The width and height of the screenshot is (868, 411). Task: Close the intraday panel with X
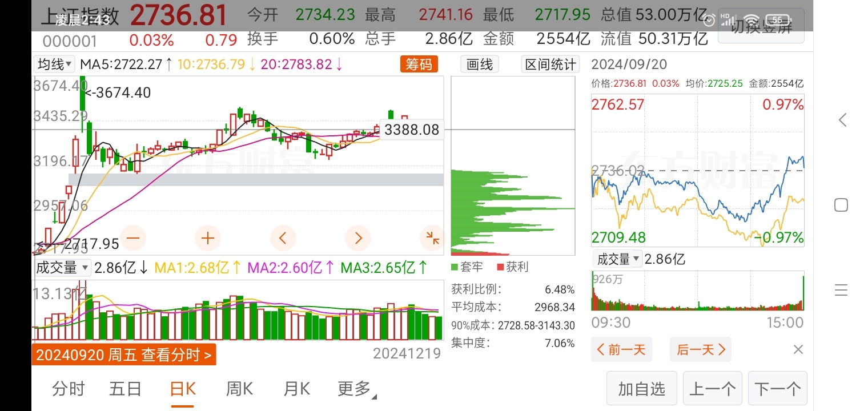point(798,349)
